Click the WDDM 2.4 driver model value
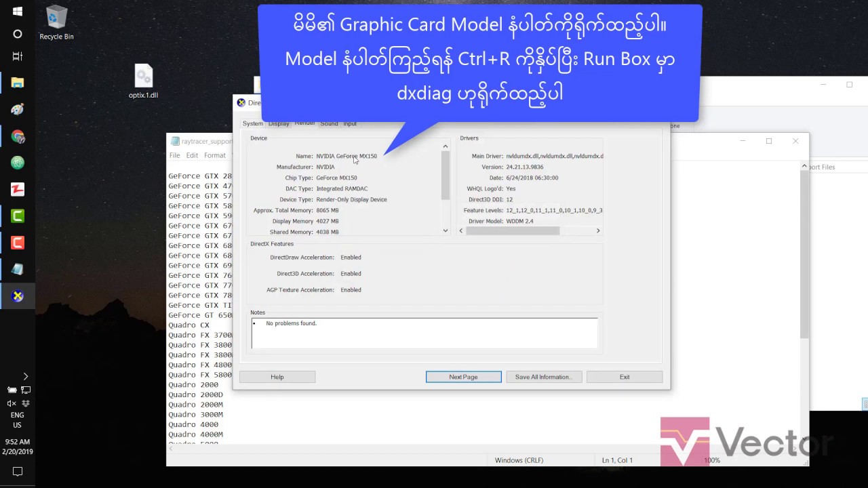Viewport: 868px width, 488px height. [519, 221]
